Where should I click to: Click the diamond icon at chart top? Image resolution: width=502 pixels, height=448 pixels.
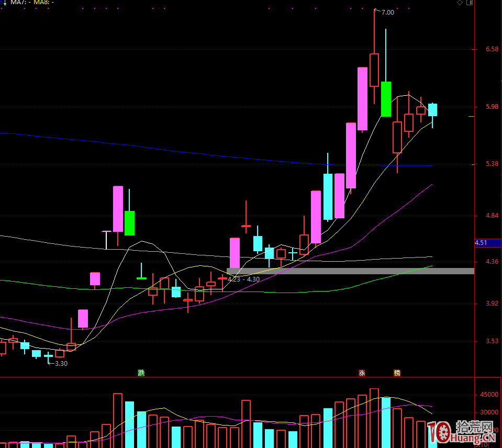(460, 3)
